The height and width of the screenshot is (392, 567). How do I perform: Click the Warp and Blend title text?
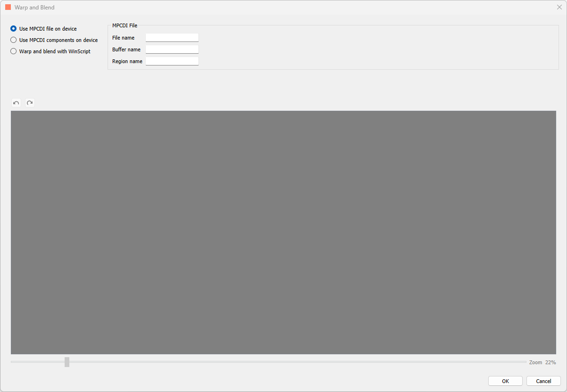[x=34, y=8]
